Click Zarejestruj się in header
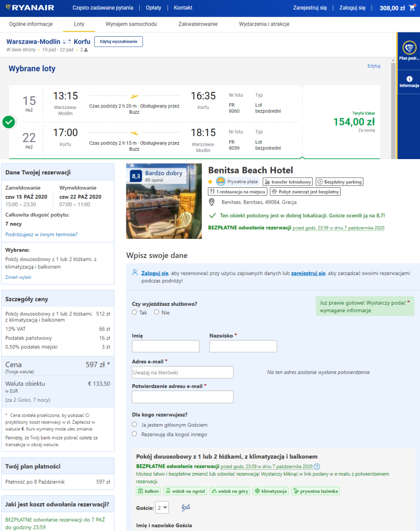Screen dimensions: 420x531 click(x=310, y=7)
